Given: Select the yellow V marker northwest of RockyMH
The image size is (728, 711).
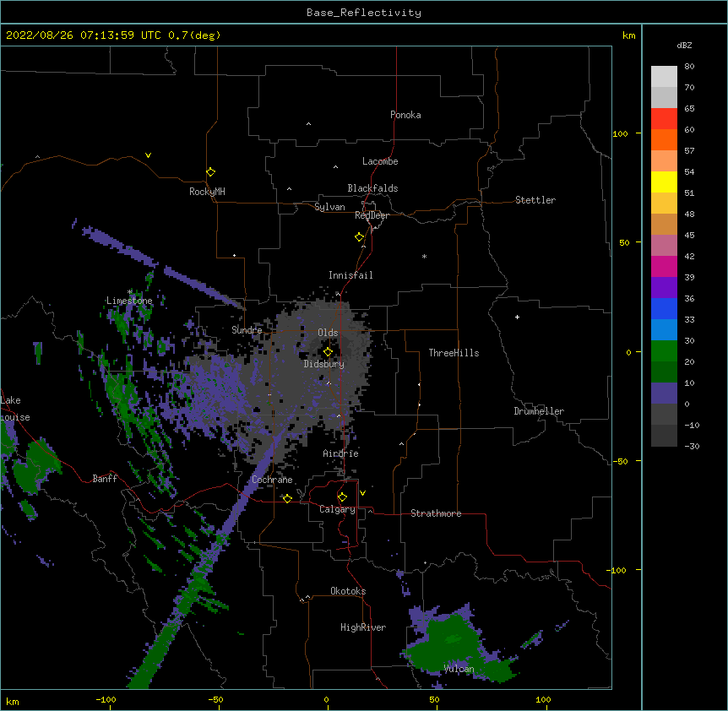Looking at the screenshot, I should pos(148,155).
